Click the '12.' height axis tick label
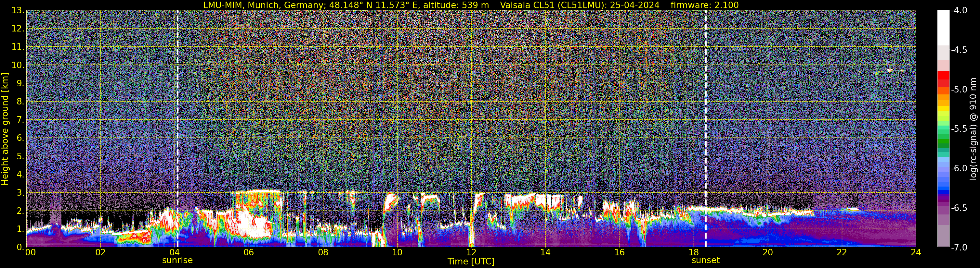The height and width of the screenshot is (268, 980). pos(18,29)
